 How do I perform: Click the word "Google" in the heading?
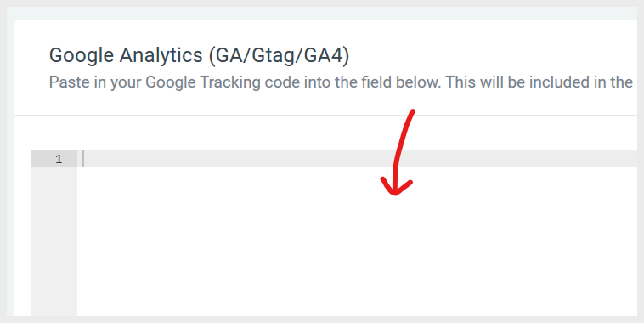coord(82,55)
